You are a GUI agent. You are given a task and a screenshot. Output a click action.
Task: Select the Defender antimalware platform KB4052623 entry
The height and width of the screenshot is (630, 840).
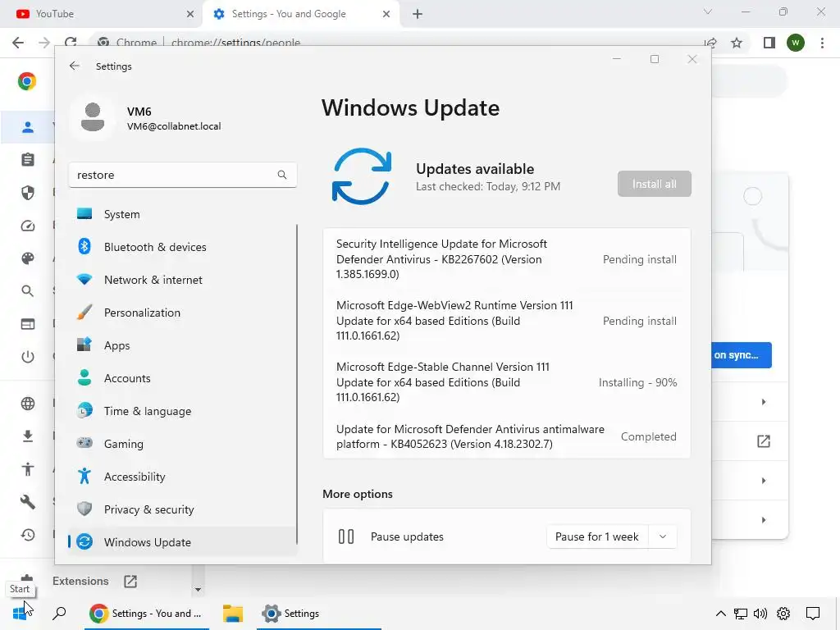tap(507, 436)
